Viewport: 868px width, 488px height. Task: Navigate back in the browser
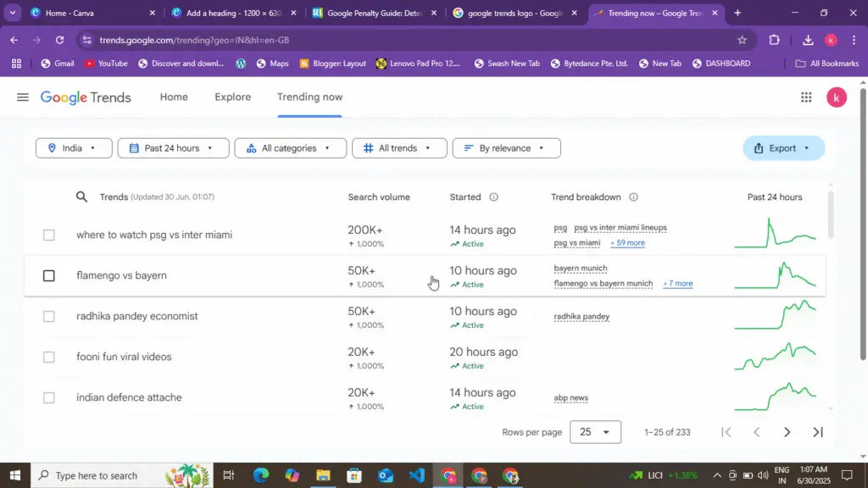[14, 40]
